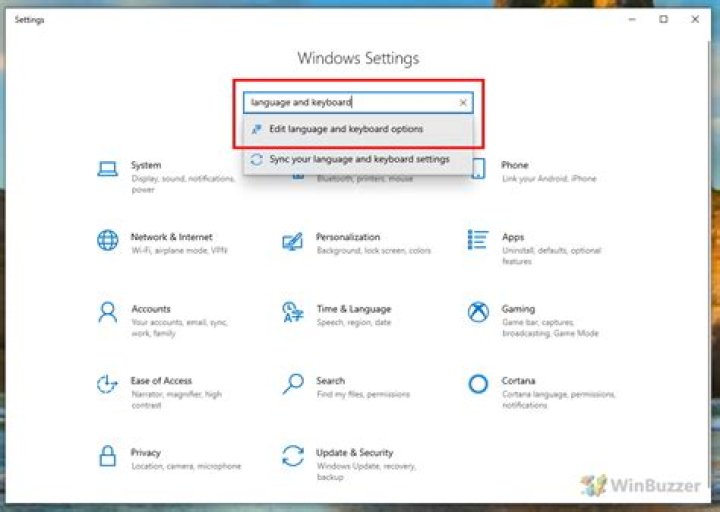The image size is (720, 512).
Task: Open the Cortana heading
Action: coord(518,381)
